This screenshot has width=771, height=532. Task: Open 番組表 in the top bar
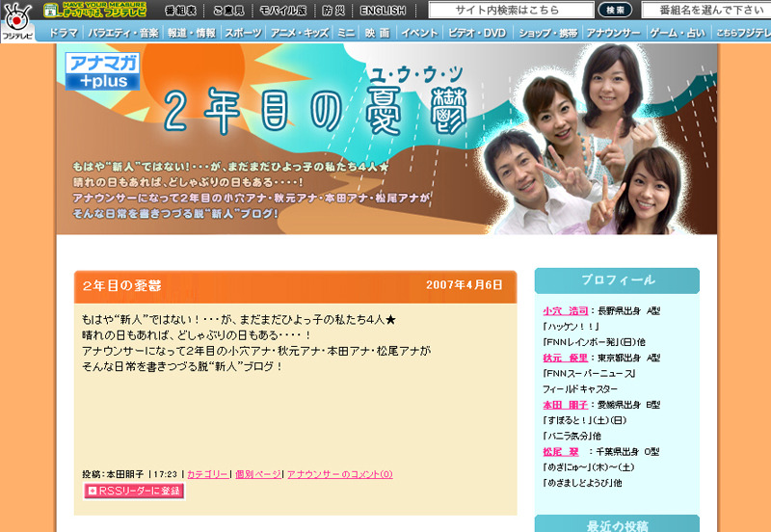[x=180, y=11]
